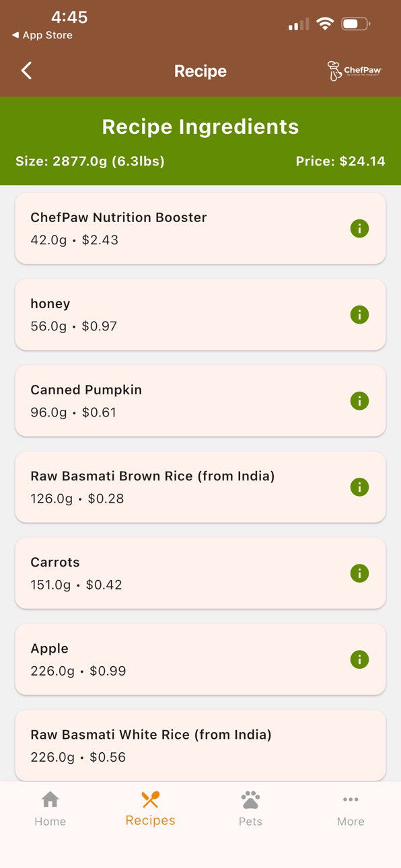Return to App Store link
The width and height of the screenshot is (401, 868).
pyautogui.click(x=42, y=35)
